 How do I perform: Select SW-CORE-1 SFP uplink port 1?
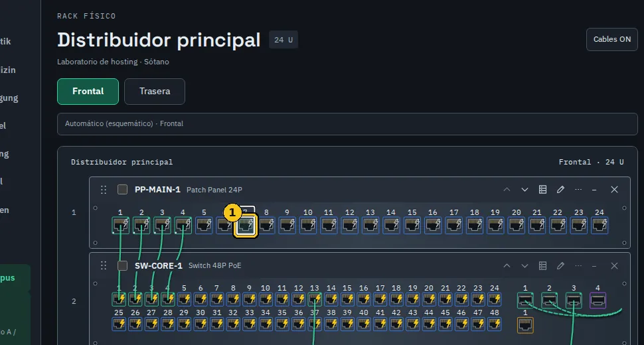(x=525, y=301)
